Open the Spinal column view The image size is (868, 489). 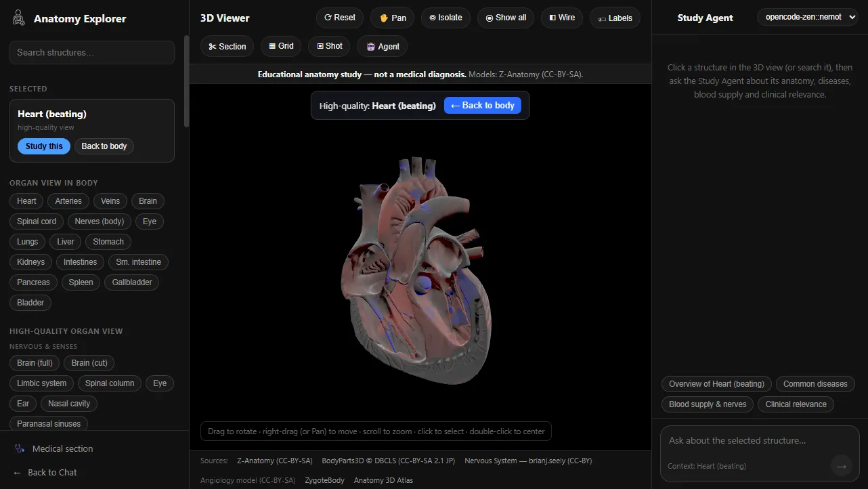(110, 383)
